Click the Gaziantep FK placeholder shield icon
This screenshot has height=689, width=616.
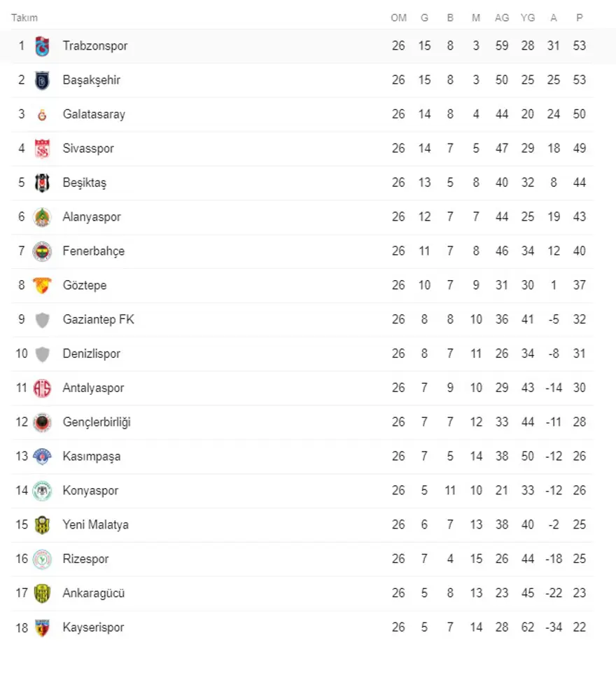pyautogui.click(x=43, y=320)
